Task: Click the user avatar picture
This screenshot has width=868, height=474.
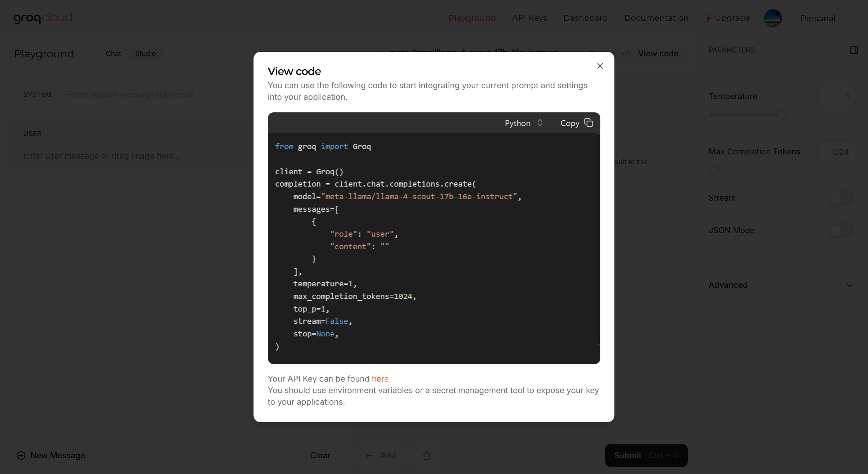Action: click(773, 18)
